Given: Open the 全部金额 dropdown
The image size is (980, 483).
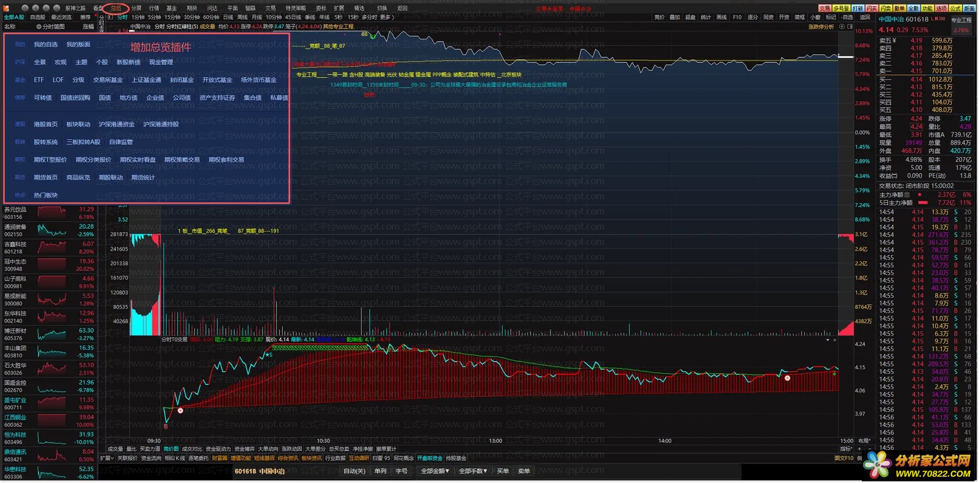Looking at the screenshot, I should pyautogui.click(x=435, y=471).
